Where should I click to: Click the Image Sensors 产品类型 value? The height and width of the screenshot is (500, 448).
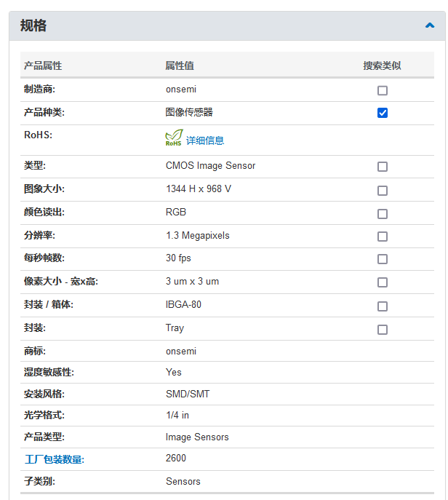click(x=197, y=437)
